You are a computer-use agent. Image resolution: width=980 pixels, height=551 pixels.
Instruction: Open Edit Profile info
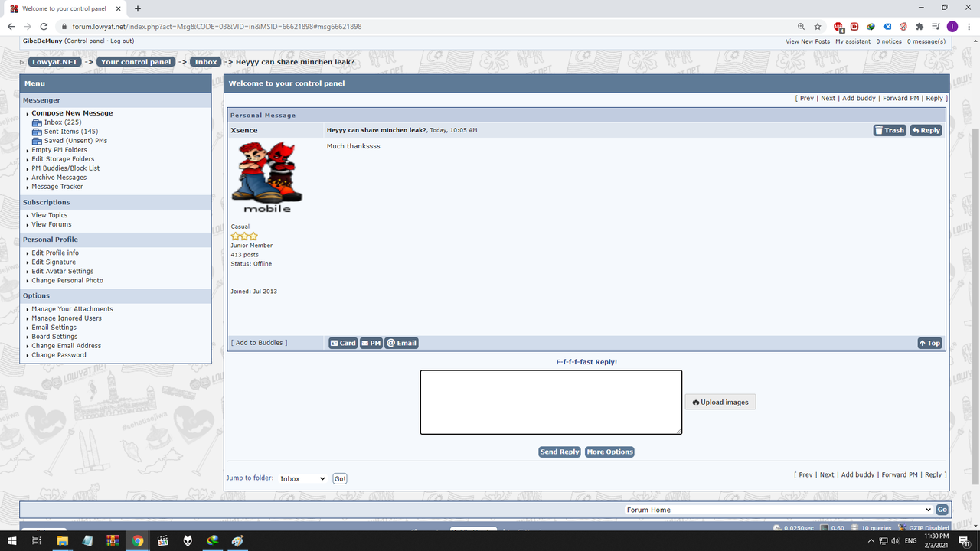tap(55, 253)
